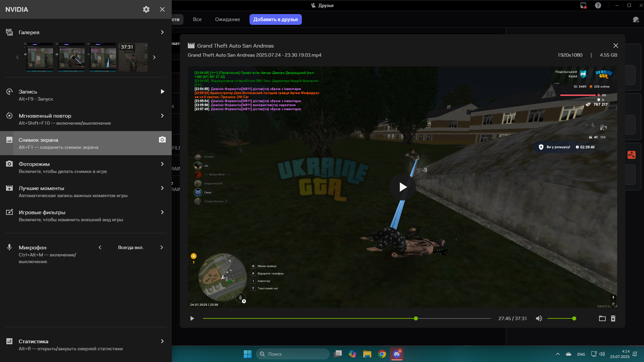Click the Друзья title label

pyautogui.click(x=326, y=5)
